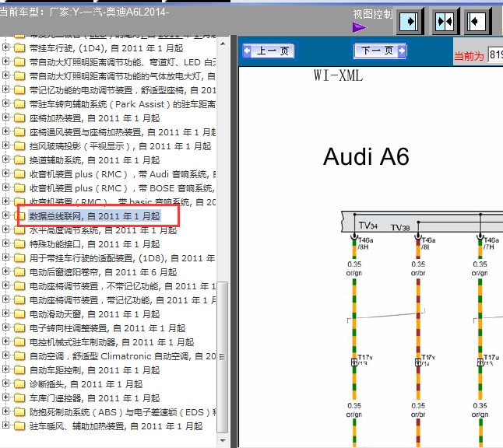Click the current page number field
Screen dimensions: 503x448
(495, 54)
